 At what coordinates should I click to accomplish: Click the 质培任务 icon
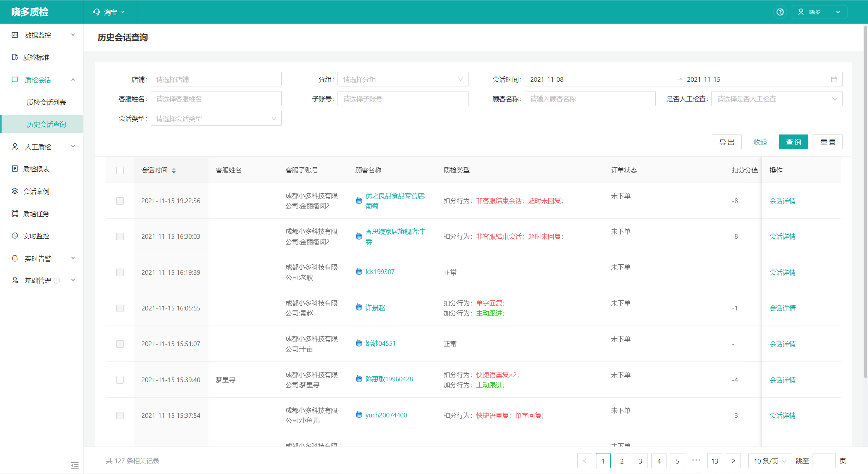[x=15, y=214]
